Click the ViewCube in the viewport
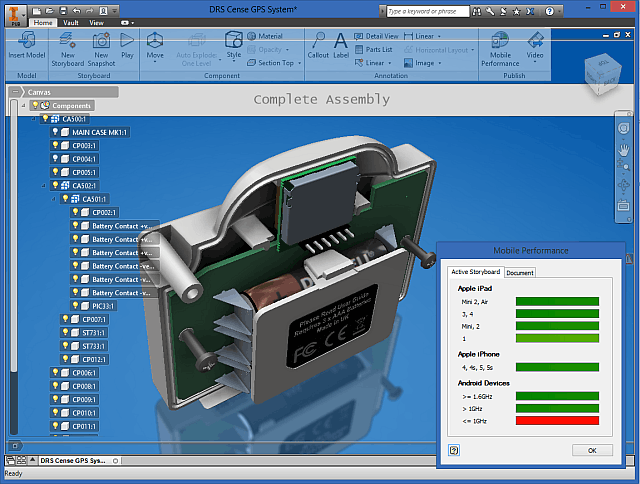Screen dimensions: 640x484 [603, 74]
